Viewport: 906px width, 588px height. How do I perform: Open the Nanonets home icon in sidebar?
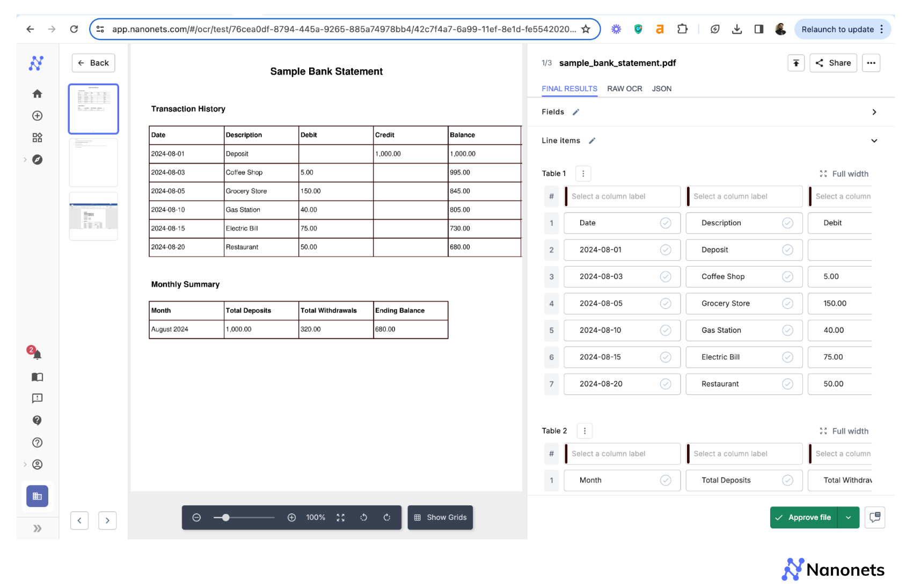click(x=37, y=93)
